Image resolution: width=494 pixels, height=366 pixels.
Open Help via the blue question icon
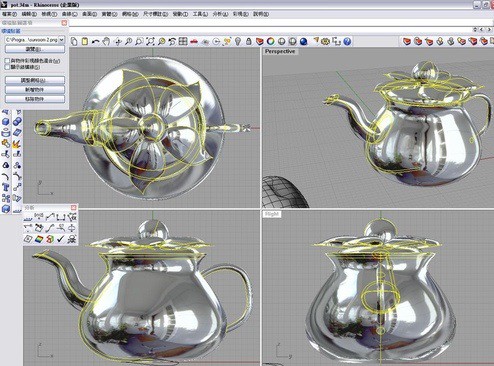click(347, 41)
